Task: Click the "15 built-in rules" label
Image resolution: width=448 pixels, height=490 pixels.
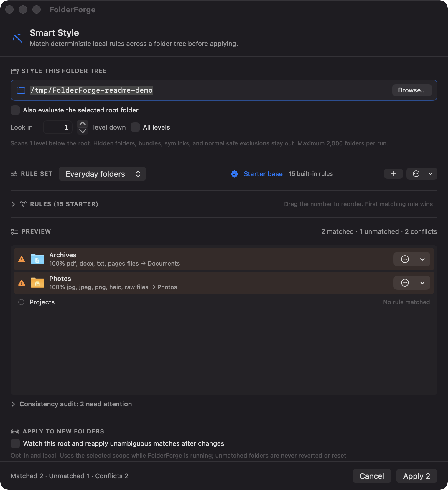Action: pos(311,174)
